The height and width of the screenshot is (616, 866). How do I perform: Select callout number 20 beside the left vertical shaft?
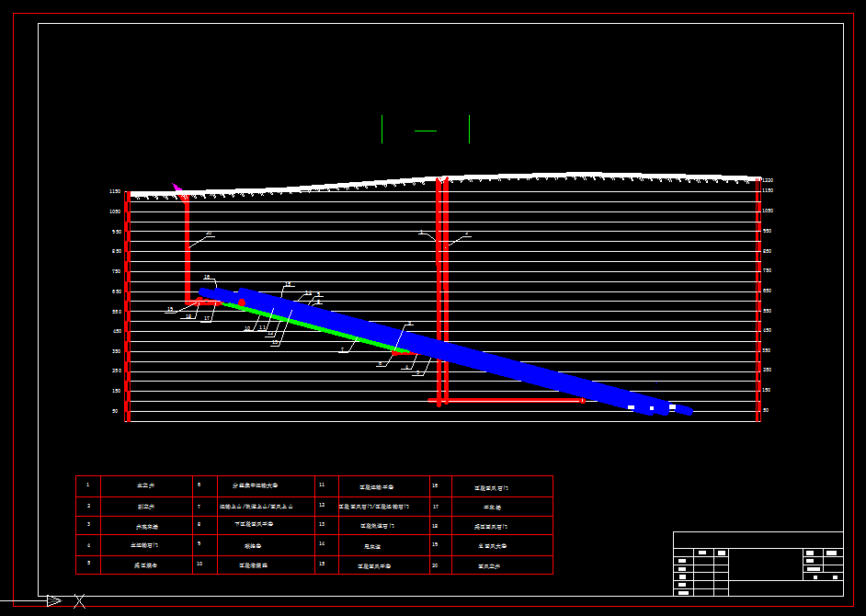209,234
